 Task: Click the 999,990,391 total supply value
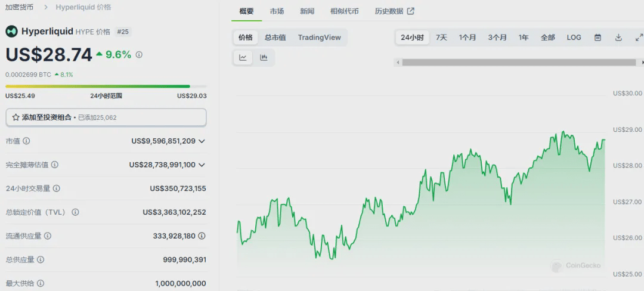coord(184,260)
